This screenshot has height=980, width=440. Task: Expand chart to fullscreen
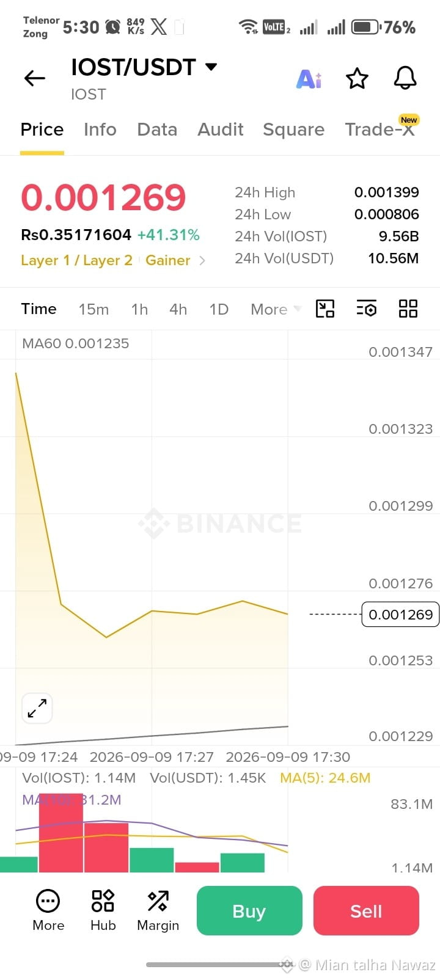pos(37,708)
